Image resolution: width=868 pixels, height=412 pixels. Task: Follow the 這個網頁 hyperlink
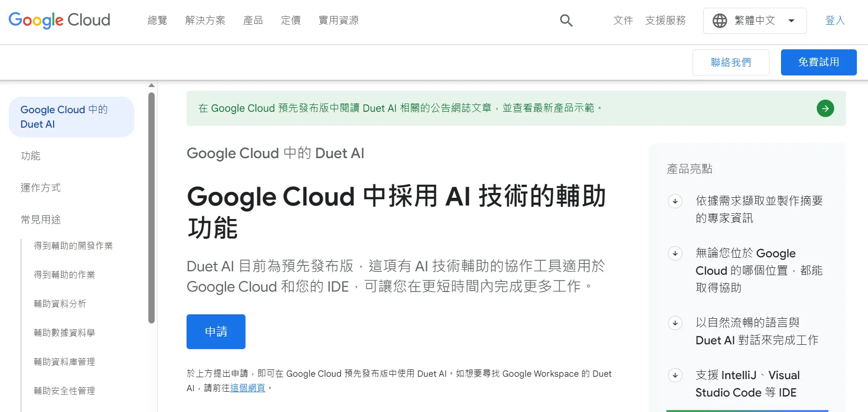(247, 388)
